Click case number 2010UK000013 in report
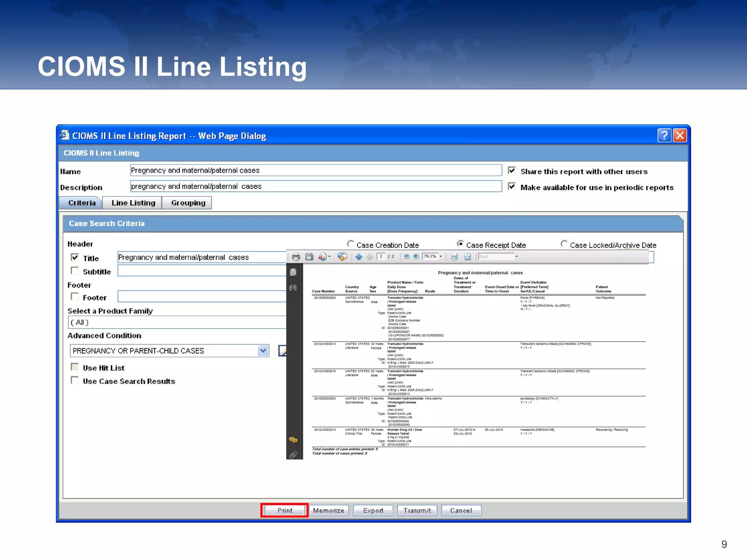This screenshot has width=747, height=560. pyautogui.click(x=325, y=344)
